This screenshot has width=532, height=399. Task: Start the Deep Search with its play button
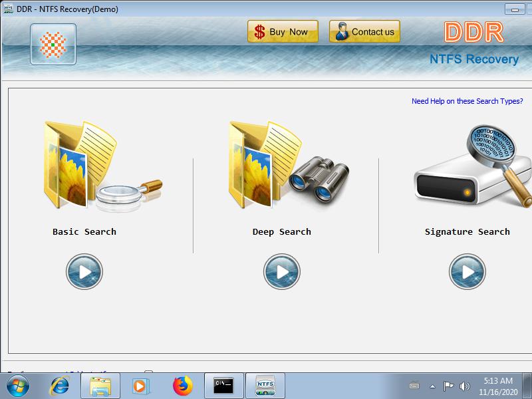coord(281,271)
